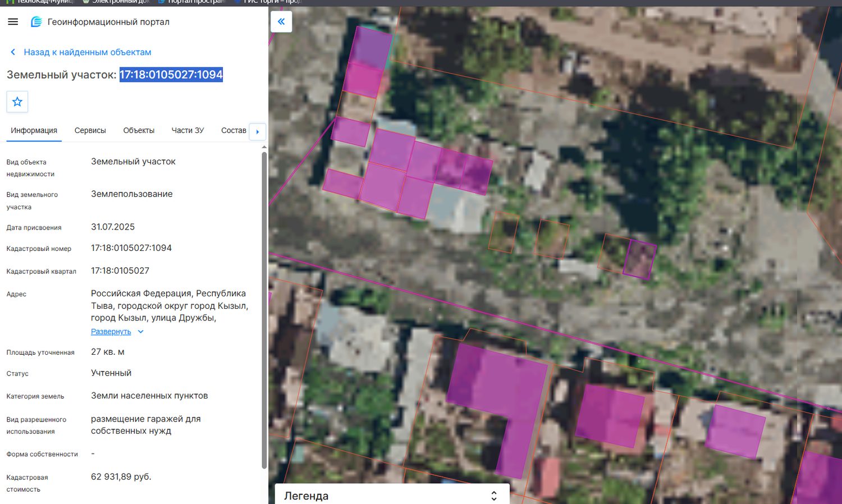Viewport: 842px width, 504px height.
Task: Add parcel to favorites with star
Action: click(x=17, y=102)
